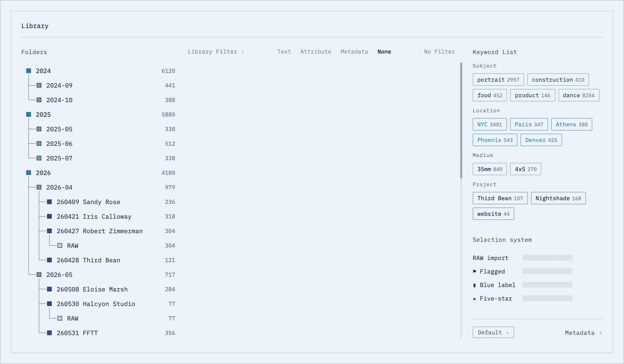Open the 260531 FFTT folder
The height and width of the screenshot is (364, 624).
click(x=77, y=333)
